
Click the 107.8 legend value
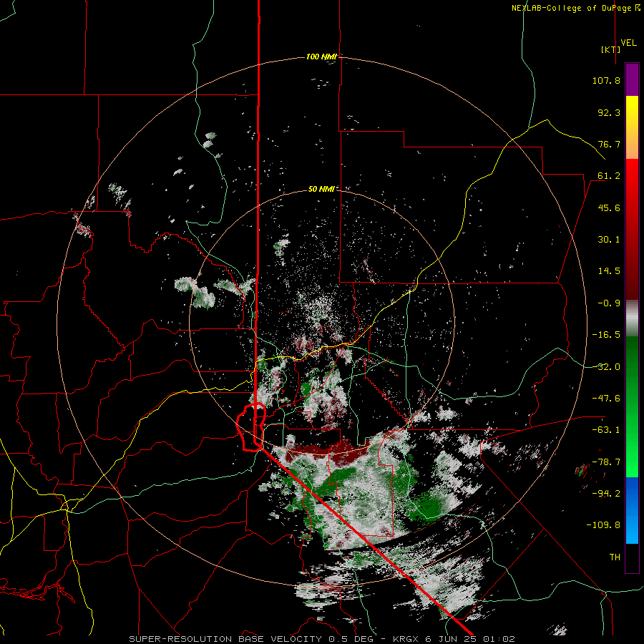point(606,80)
